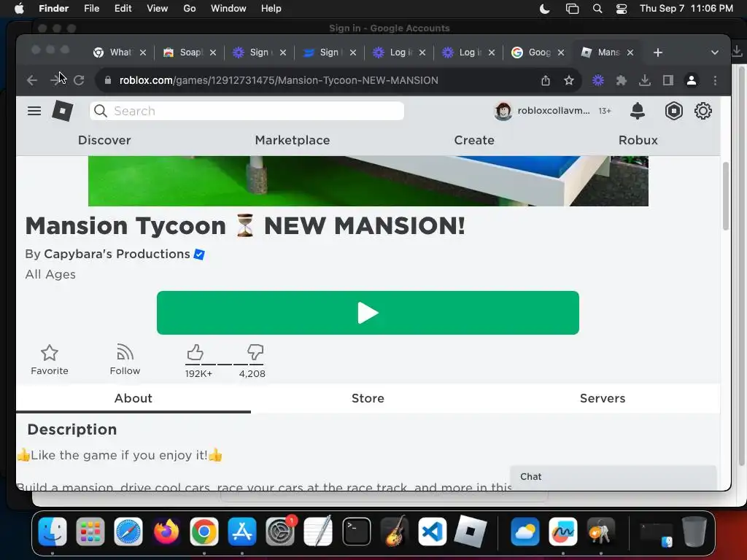Open the Robux navigation item
This screenshot has height=560, width=747.
pyautogui.click(x=638, y=140)
